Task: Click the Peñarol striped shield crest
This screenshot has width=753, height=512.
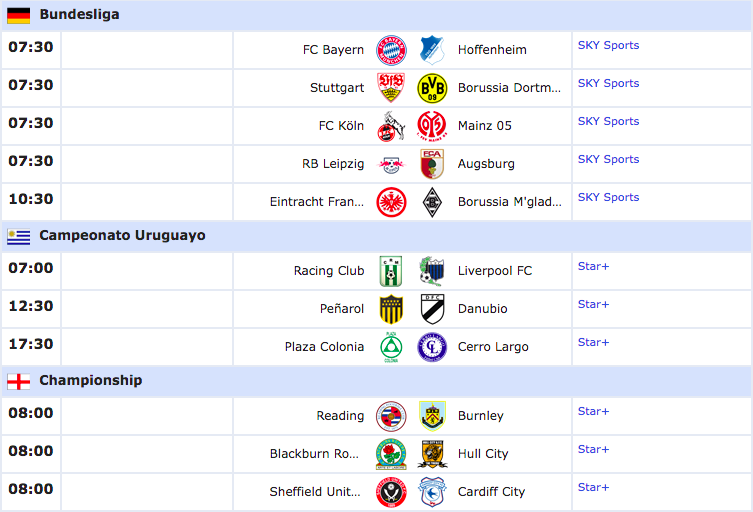Action: (391, 309)
